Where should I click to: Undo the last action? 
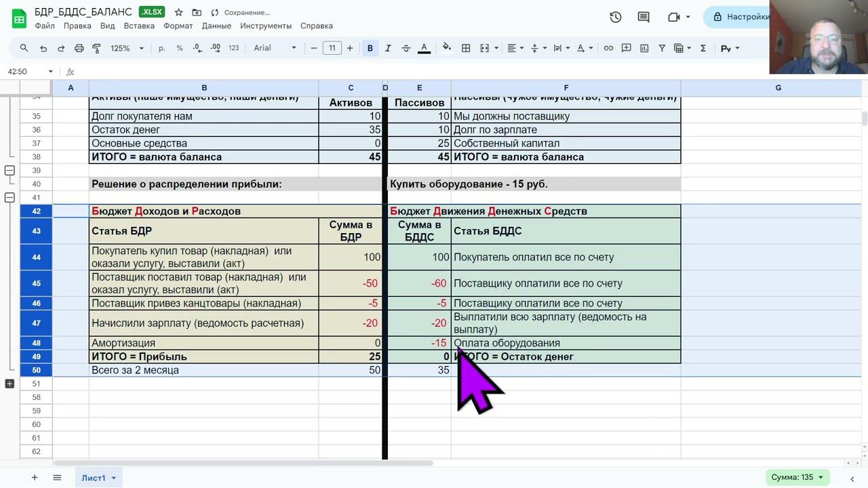click(x=43, y=48)
